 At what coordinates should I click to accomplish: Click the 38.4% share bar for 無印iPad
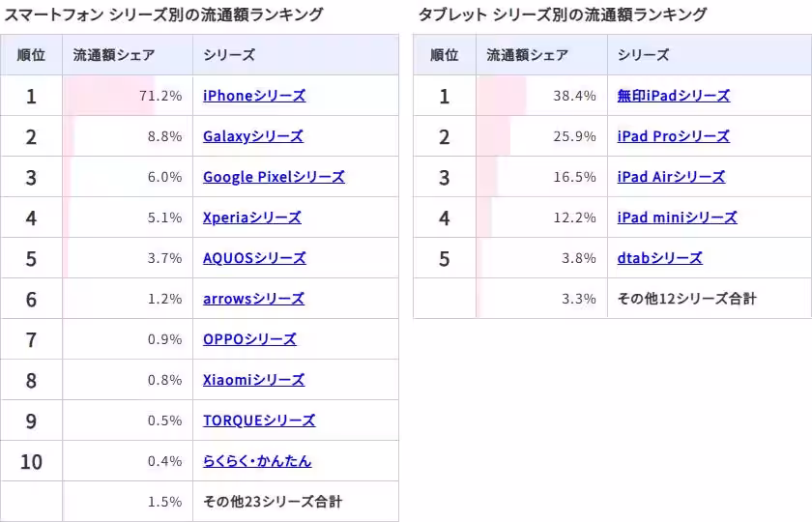[503, 96]
